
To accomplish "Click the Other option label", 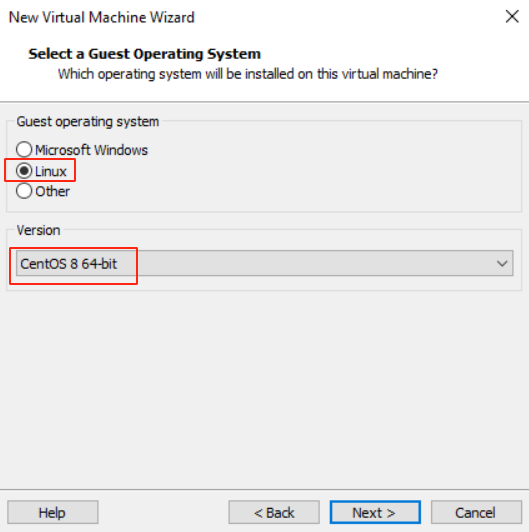I will [x=53, y=192].
